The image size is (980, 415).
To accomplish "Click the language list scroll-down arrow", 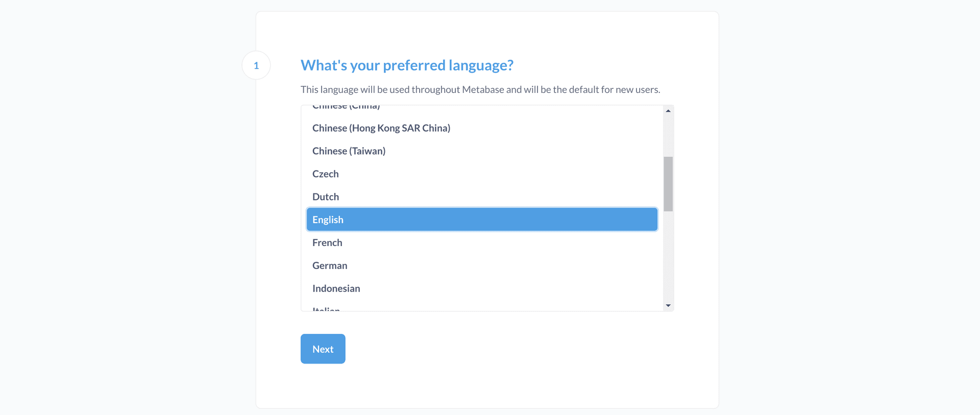I will [x=668, y=306].
